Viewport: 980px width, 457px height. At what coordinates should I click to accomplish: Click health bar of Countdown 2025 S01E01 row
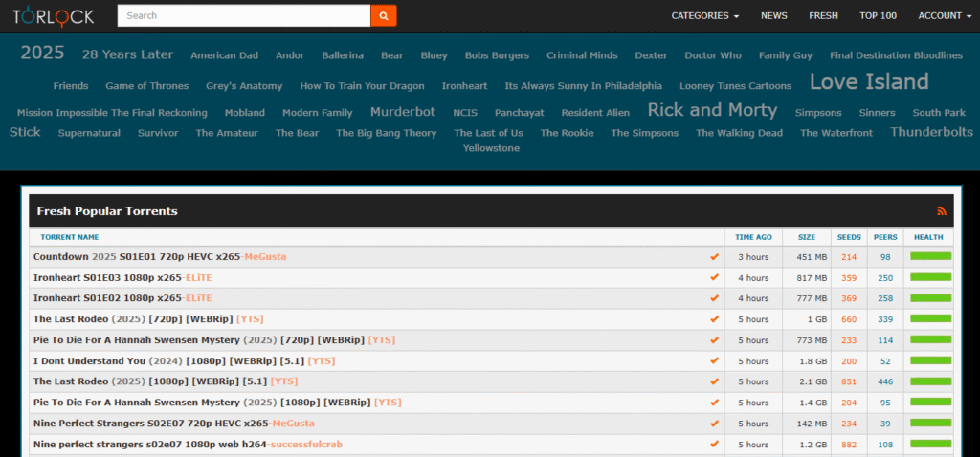tap(930, 256)
